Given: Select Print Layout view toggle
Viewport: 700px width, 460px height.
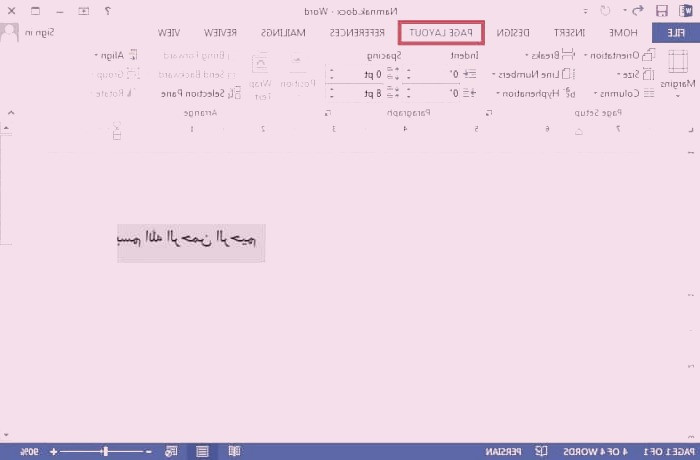Looking at the screenshot, I should (203, 452).
